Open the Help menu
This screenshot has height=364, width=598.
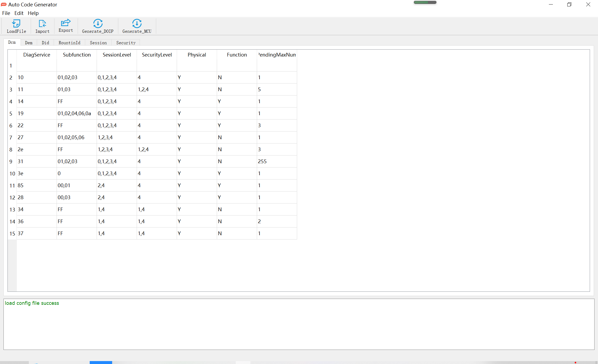pos(33,13)
